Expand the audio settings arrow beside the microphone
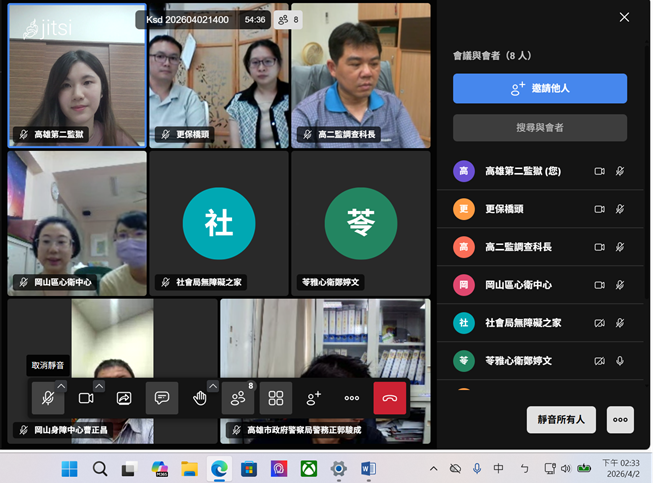 click(61, 386)
